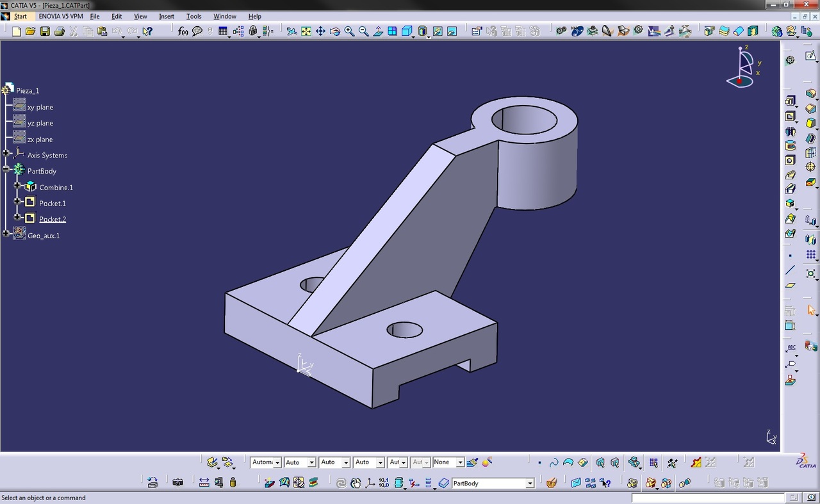Expand the Axis Systems tree node
This screenshot has width=820, height=504.
(x=6, y=153)
